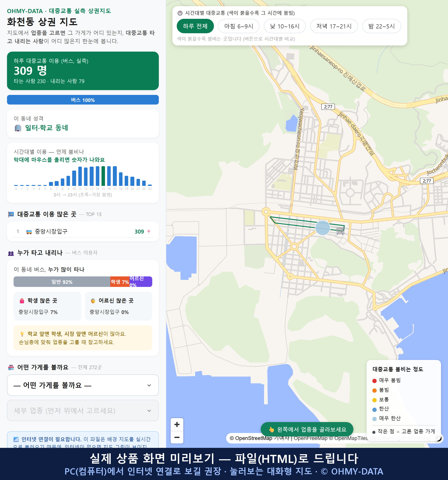Open the 세부 업종 dropdown
Screen dimensions: 448x480
(x=83, y=410)
